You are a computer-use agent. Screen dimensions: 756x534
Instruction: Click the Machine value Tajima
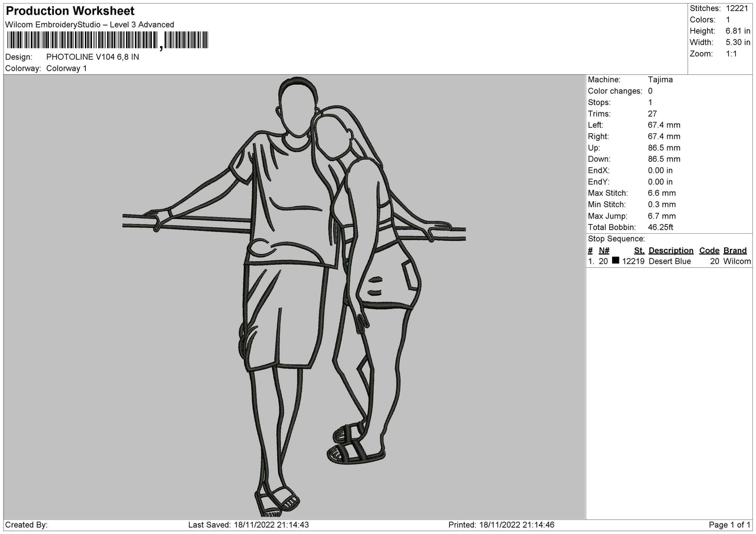[x=660, y=79]
